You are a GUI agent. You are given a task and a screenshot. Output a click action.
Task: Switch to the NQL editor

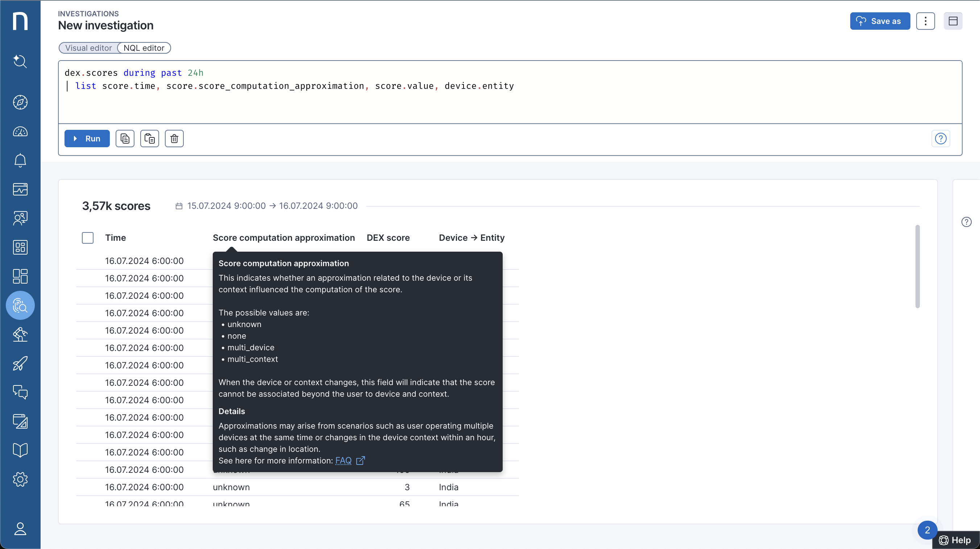pos(144,48)
